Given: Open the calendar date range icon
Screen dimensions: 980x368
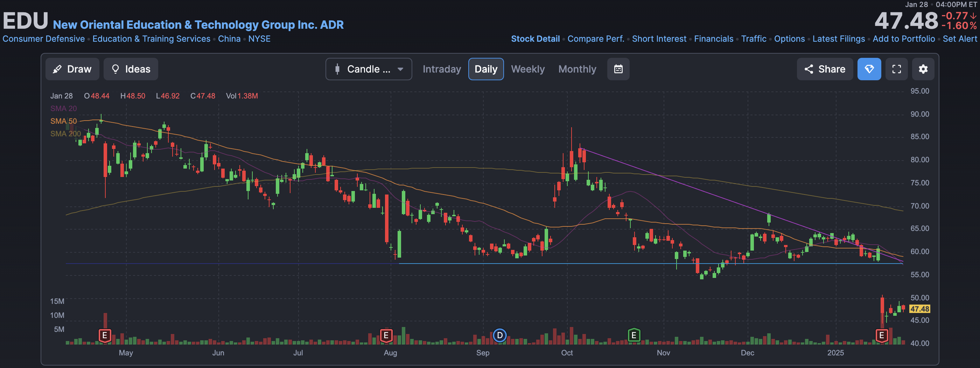Looking at the screenshot, I should click(618, 69).
